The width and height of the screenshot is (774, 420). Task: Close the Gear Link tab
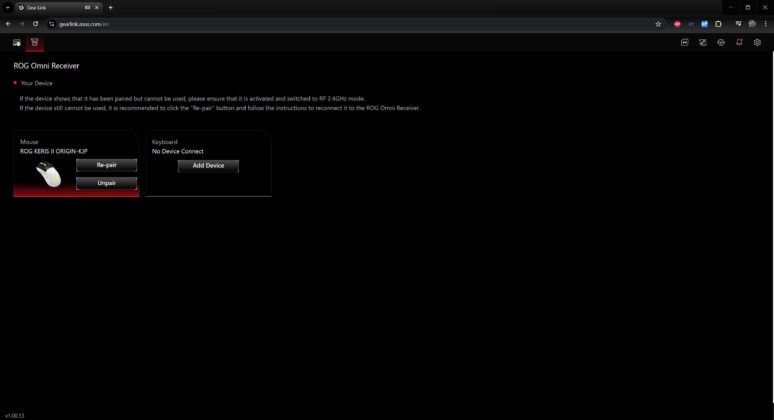tap(96, 7)
